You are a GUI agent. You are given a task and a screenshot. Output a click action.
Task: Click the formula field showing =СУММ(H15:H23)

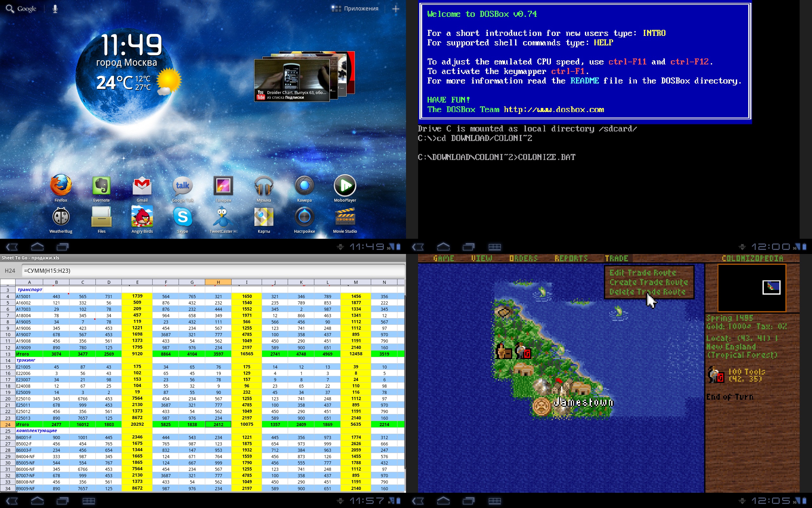pyautogui.click(x=213, y=271)
